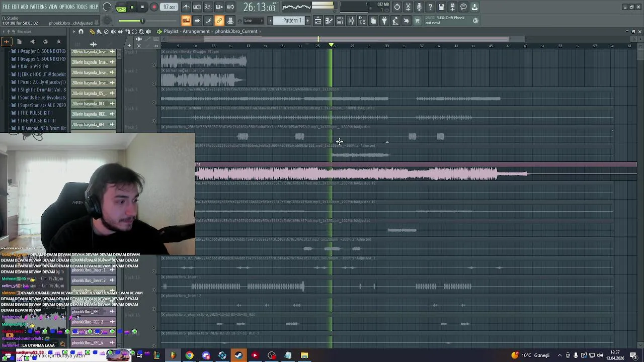The height and width of the screenshot is (362, 644).
Task: Toggle the recording countdown icon
Action: [208, 7]
